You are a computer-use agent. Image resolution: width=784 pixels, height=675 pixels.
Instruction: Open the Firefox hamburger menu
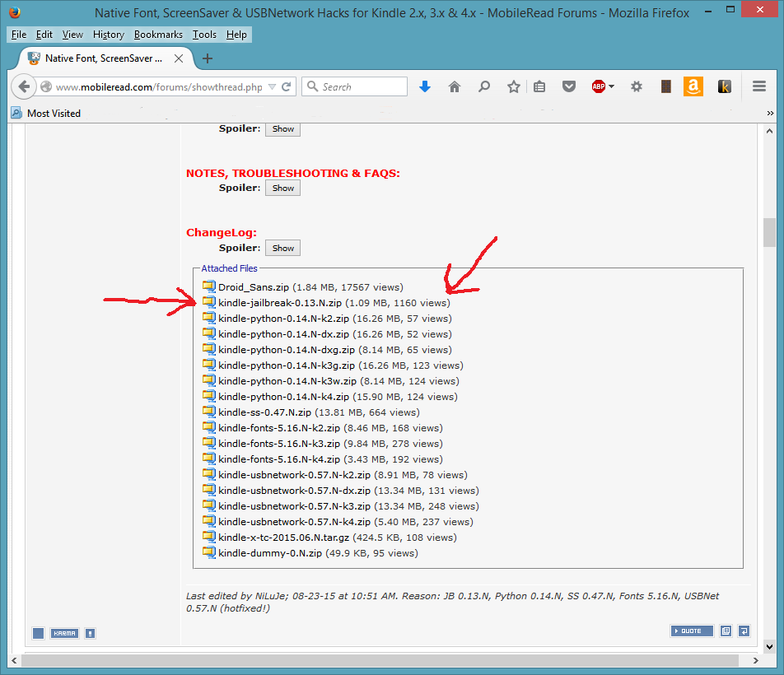(759, 86)
